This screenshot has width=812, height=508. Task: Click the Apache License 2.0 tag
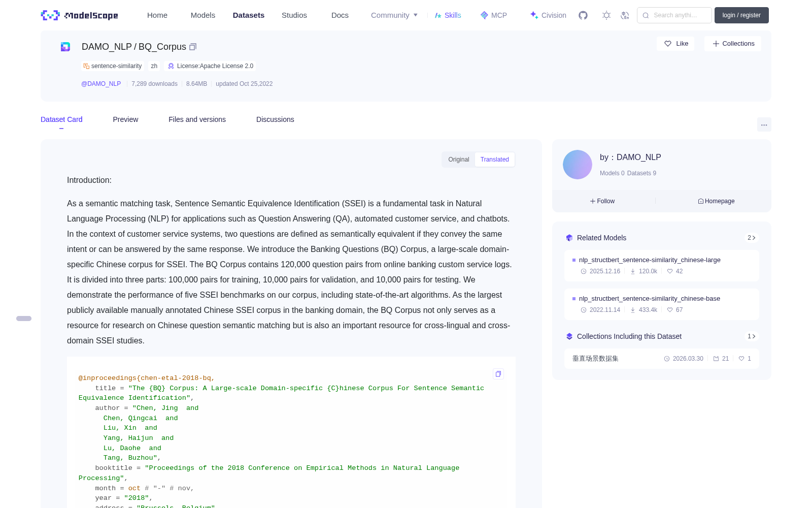point(211,66)
